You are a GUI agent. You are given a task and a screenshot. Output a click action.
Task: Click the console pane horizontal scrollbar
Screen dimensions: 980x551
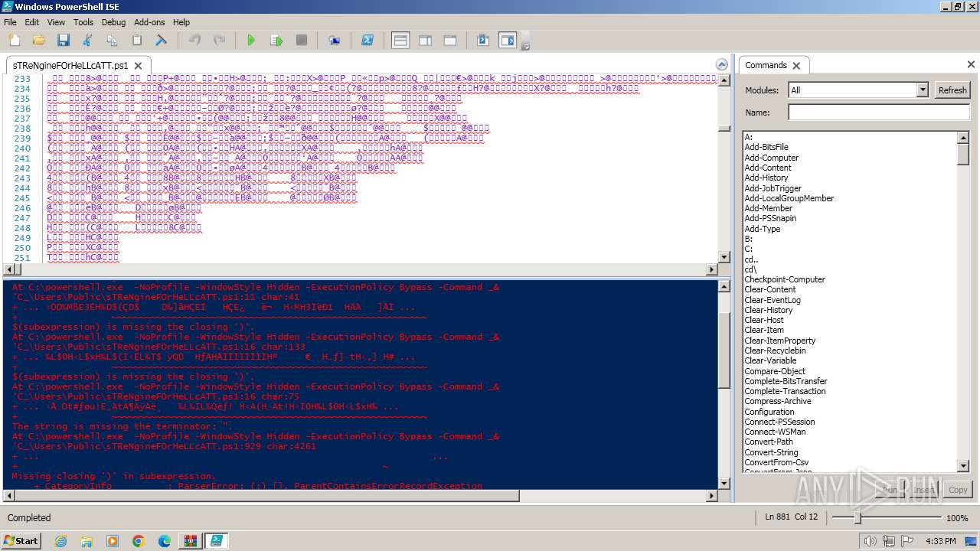pos(360,496)
